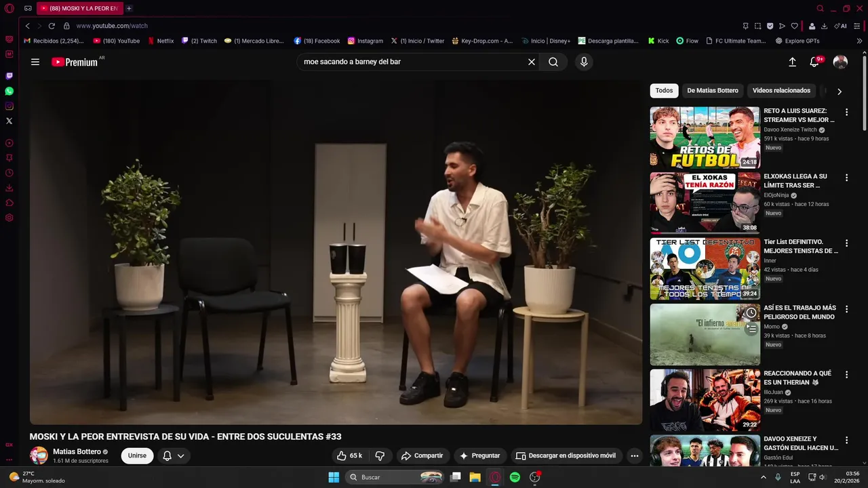Reload the current page

(52, 26)
